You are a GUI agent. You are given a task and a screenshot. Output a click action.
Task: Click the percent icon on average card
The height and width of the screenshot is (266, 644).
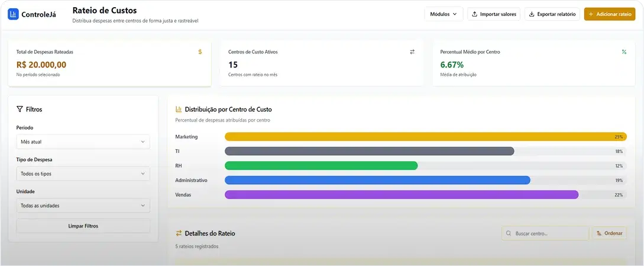pyautogui.click(x=624, y=52)
